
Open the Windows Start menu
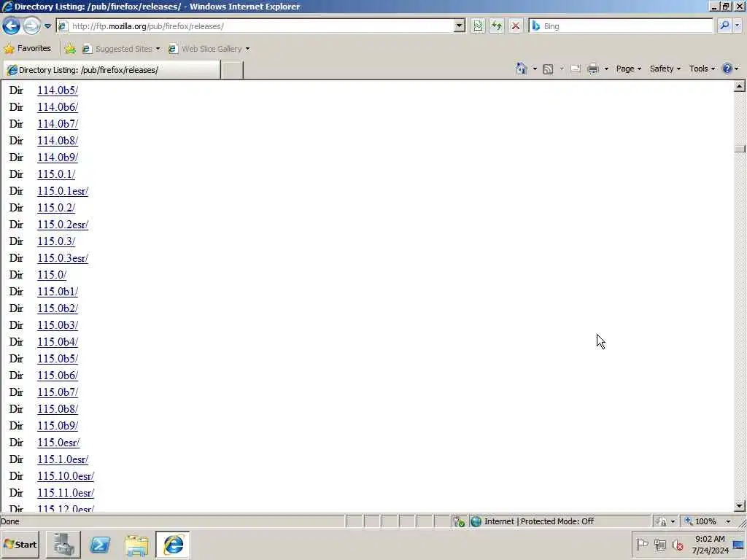(20, 544)
